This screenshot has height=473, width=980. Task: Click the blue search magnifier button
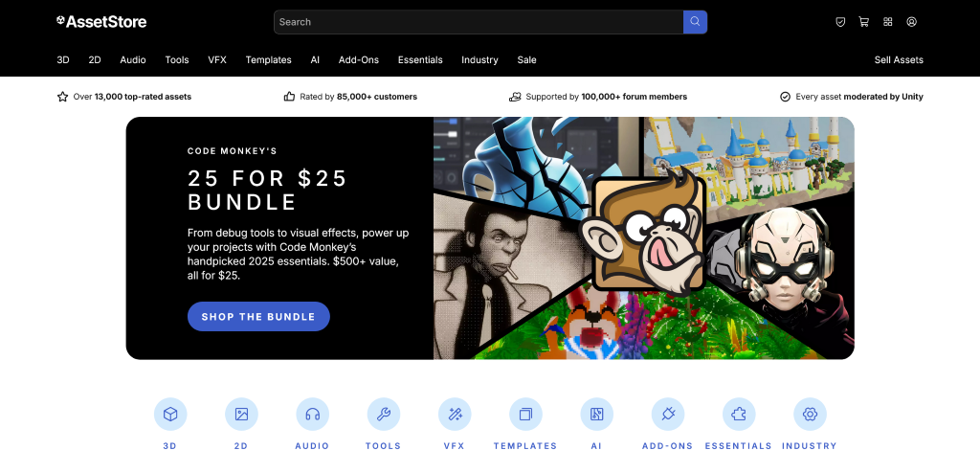695,22
